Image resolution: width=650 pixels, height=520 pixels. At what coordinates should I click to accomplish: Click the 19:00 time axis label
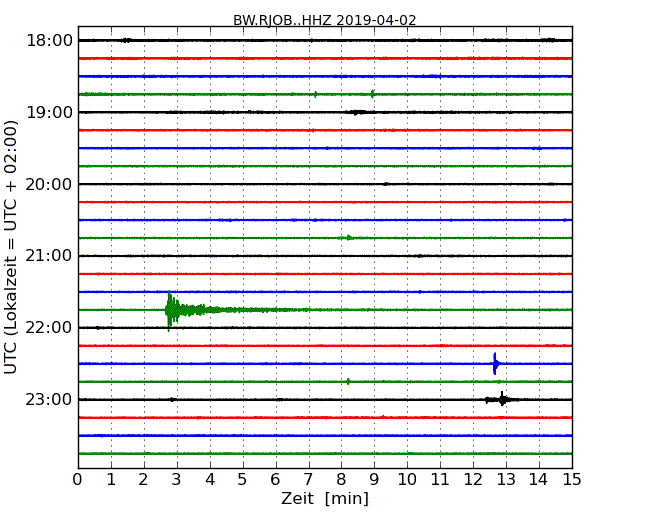(x=49, y=112)
